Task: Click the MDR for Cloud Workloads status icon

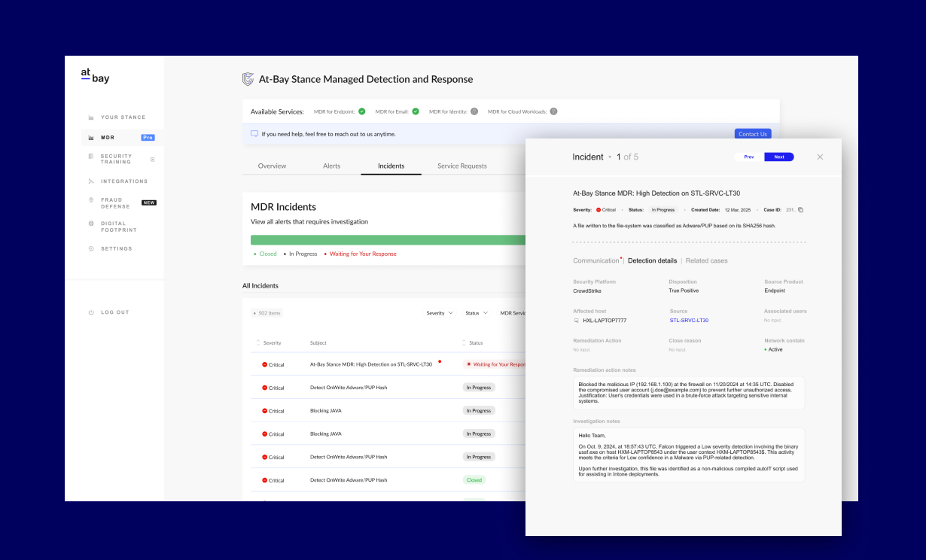Action: pyautogui.click(x=553, y=111)
